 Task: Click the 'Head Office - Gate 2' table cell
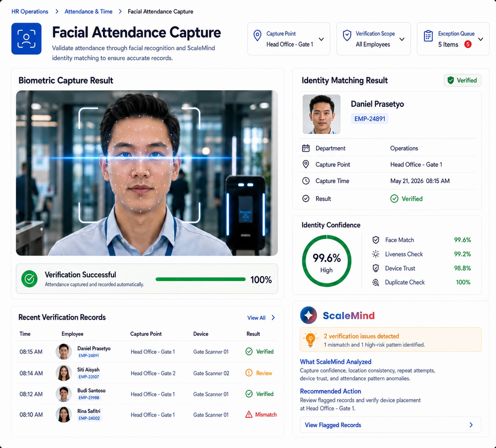(x=153, y=373)
